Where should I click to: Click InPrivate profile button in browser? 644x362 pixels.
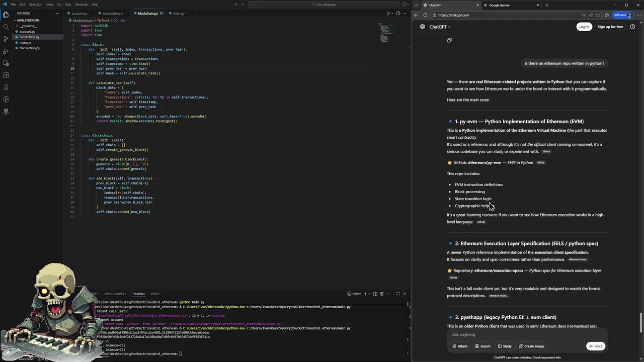point(623,15)
